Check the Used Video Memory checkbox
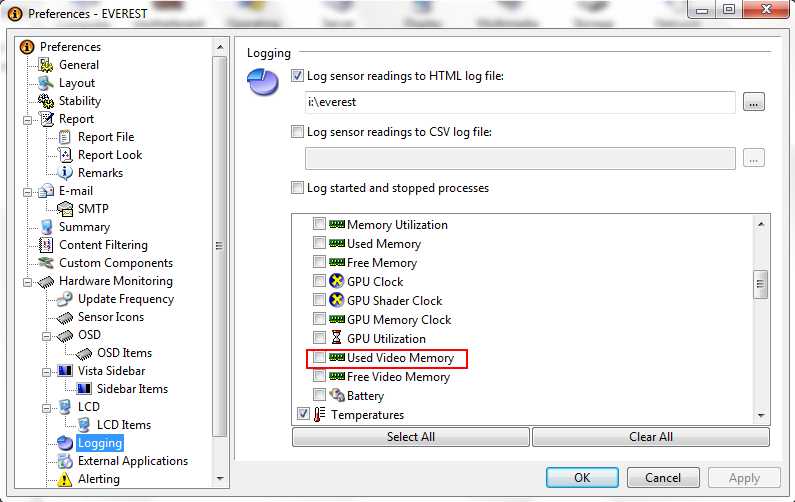This screenshot has width=795, height=502. pyautogui.click(x=319, y=357)
